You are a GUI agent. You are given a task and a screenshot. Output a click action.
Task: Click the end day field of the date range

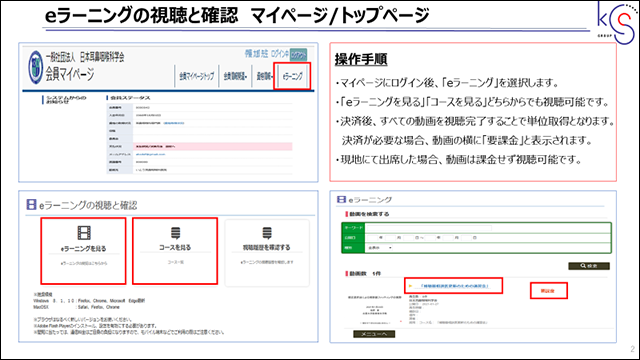pyautogui.click(x=467, y=237)
